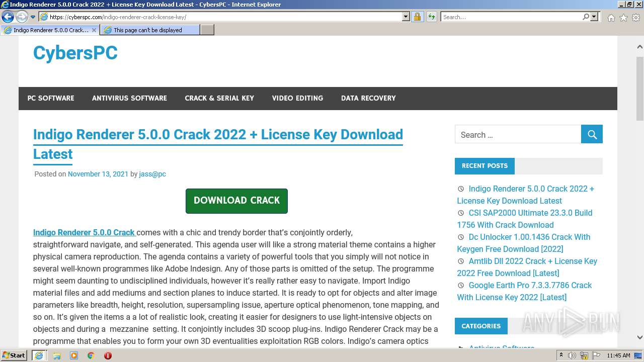Image resolution: width=644 pixels, height=362 pixels.
Task: Click the volume speaker tray icon
Action: coord(572,355)
